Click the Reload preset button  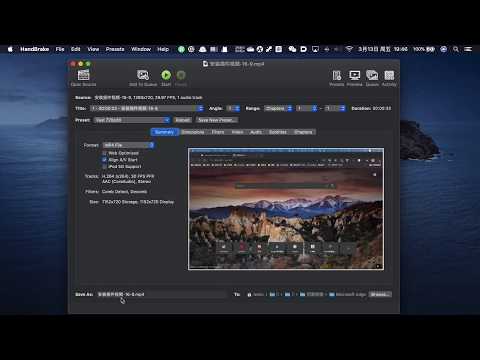point(183,120)
